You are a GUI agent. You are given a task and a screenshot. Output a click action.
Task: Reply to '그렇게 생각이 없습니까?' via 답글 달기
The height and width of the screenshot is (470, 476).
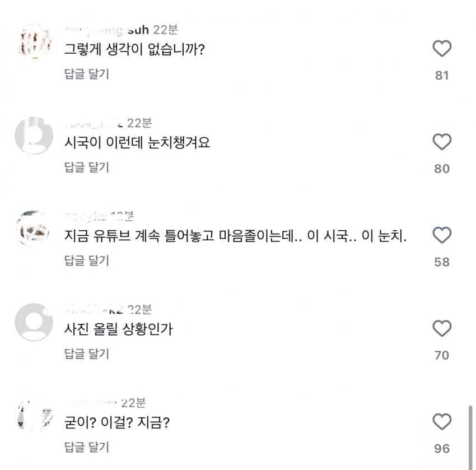coord(87,73)
